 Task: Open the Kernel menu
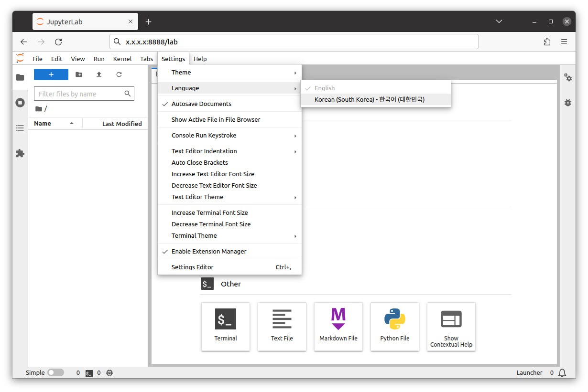pos(122,59)
